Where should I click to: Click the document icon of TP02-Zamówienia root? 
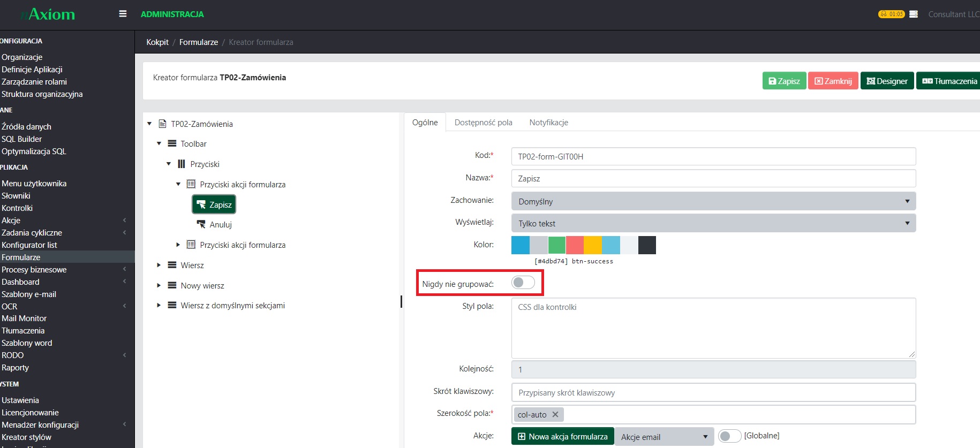tap(162, 124)
